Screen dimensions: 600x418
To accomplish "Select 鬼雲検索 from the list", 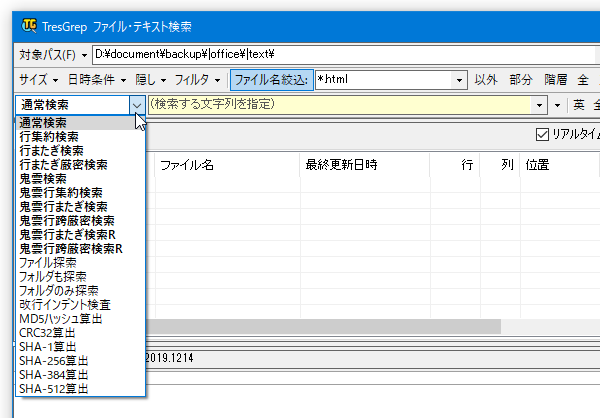I will 80,179.
